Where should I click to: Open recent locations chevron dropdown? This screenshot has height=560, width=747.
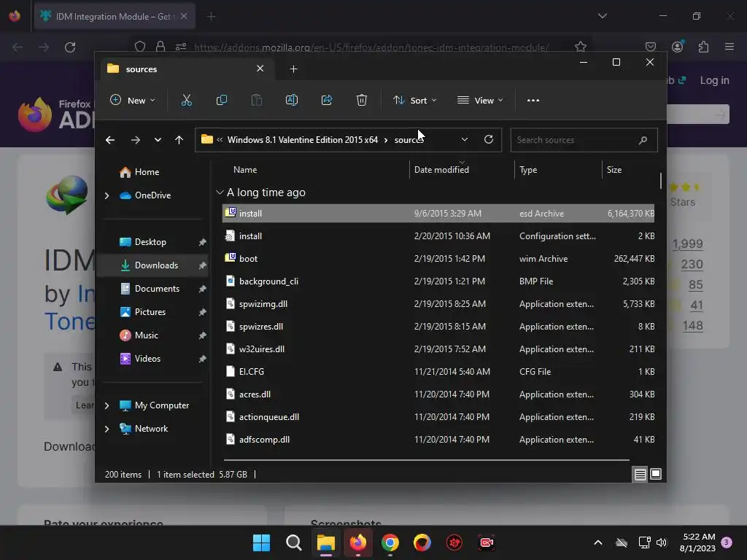coord(158,140)
